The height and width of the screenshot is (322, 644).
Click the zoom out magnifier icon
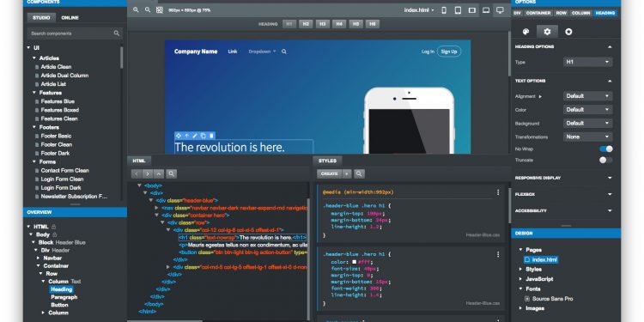pos(148,9)
